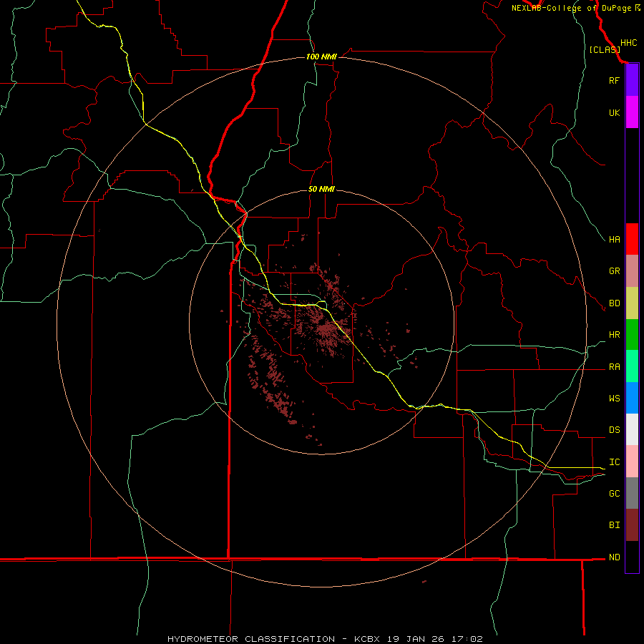Click the 'ND' legend label

[614, 557]
